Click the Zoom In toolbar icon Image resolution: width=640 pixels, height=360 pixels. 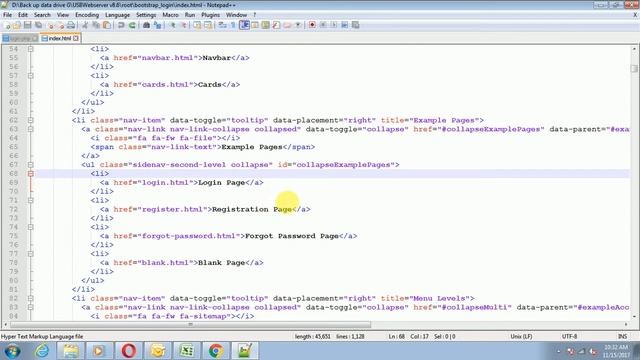pos(173,25)
